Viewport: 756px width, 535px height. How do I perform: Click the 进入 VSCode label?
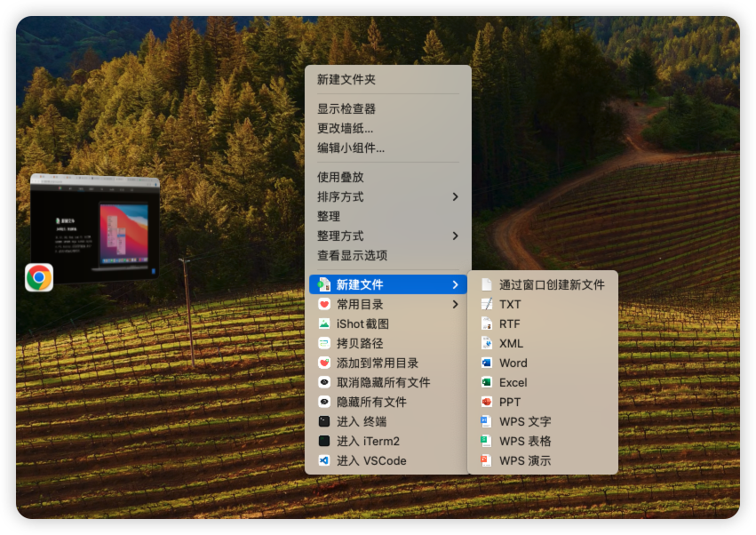371,460
